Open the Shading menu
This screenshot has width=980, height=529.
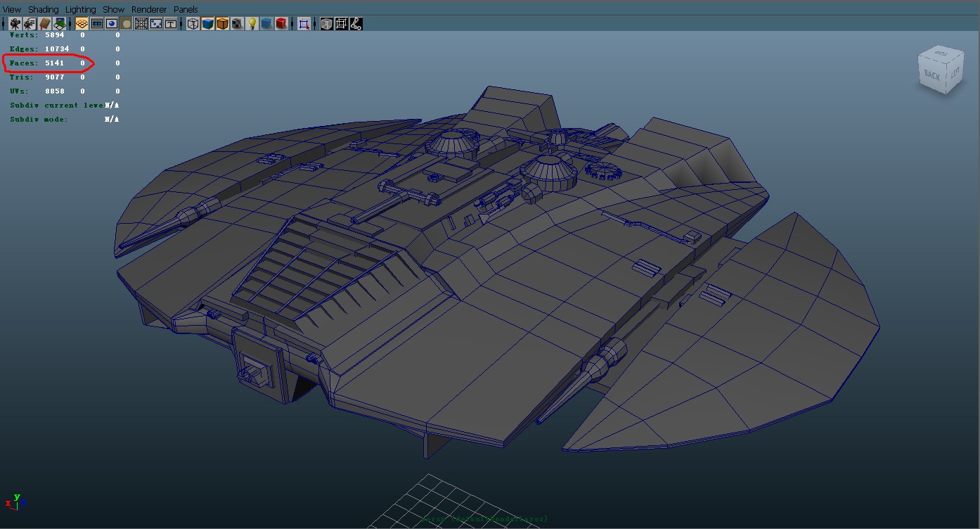tap(44, 9)
